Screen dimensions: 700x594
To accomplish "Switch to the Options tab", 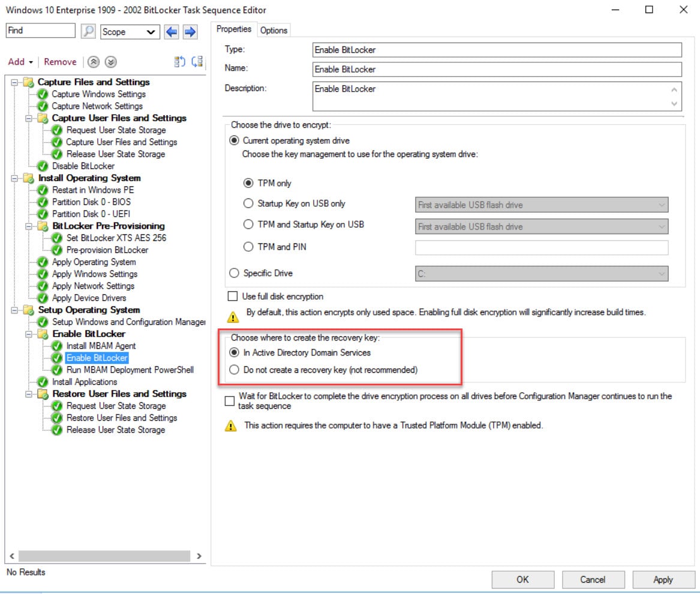I will pos(274,29).
